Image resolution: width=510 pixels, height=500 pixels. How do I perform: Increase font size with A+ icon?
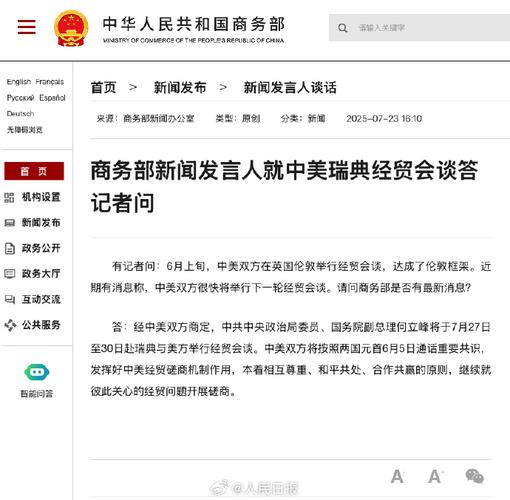[x=436, y=476]
